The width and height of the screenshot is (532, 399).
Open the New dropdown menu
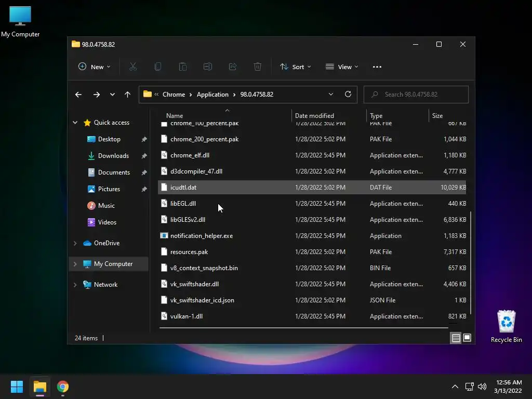(95, 67)
